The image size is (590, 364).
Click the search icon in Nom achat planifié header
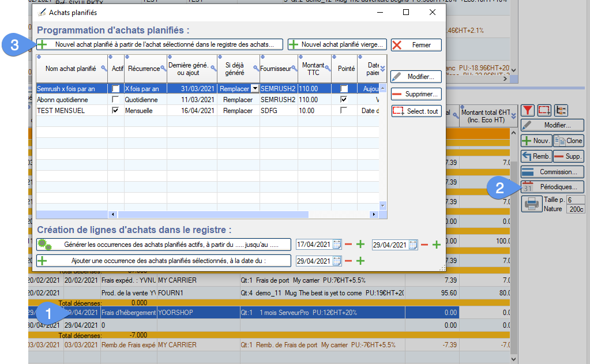click(x=104, y=69)
